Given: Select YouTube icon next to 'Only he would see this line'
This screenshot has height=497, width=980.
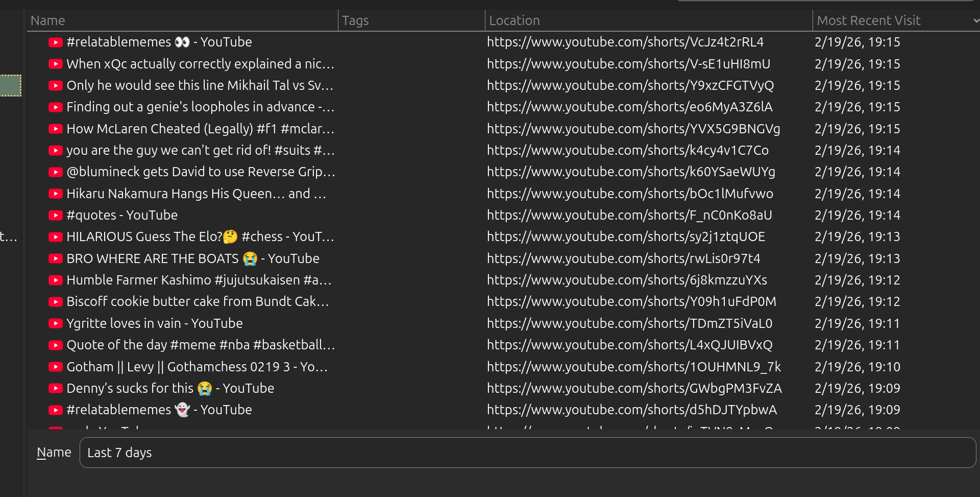Looking at the screenshot, I should click(56, 85).
